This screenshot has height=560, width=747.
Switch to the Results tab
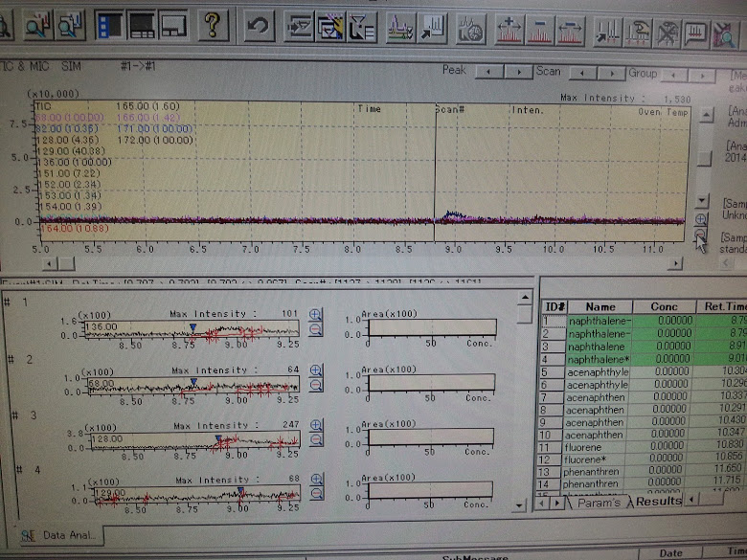[x=657, y=501]
